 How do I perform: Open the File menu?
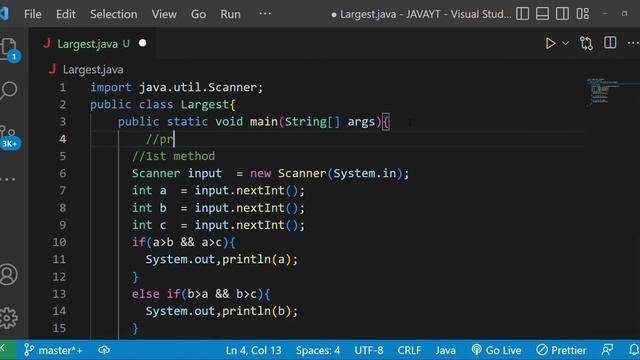[33, 14]
